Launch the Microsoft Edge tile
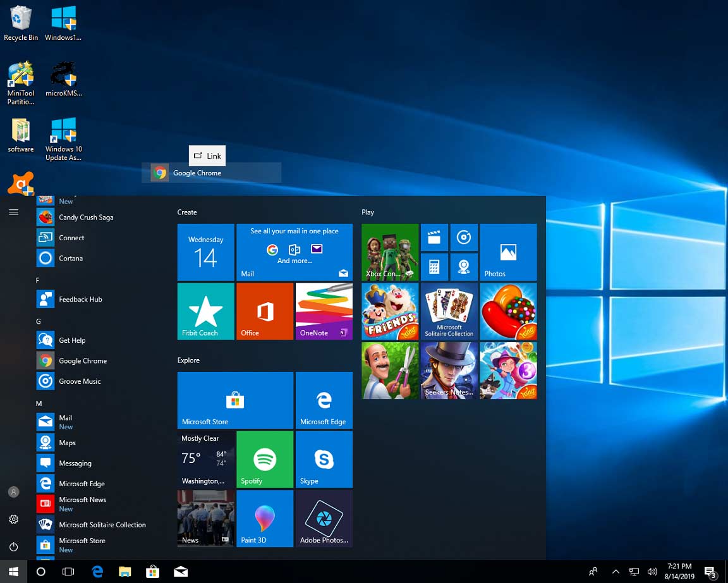The image size is (728, 583). 324,400
